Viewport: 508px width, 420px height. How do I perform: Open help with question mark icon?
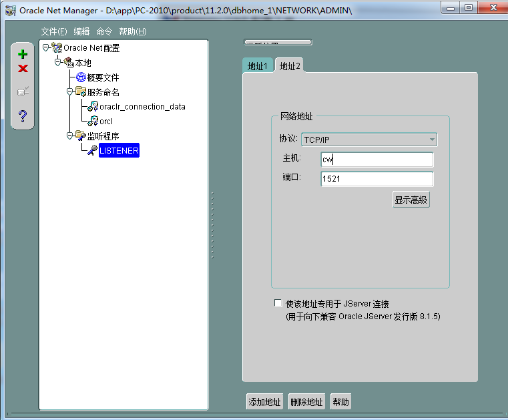point(23,116)
